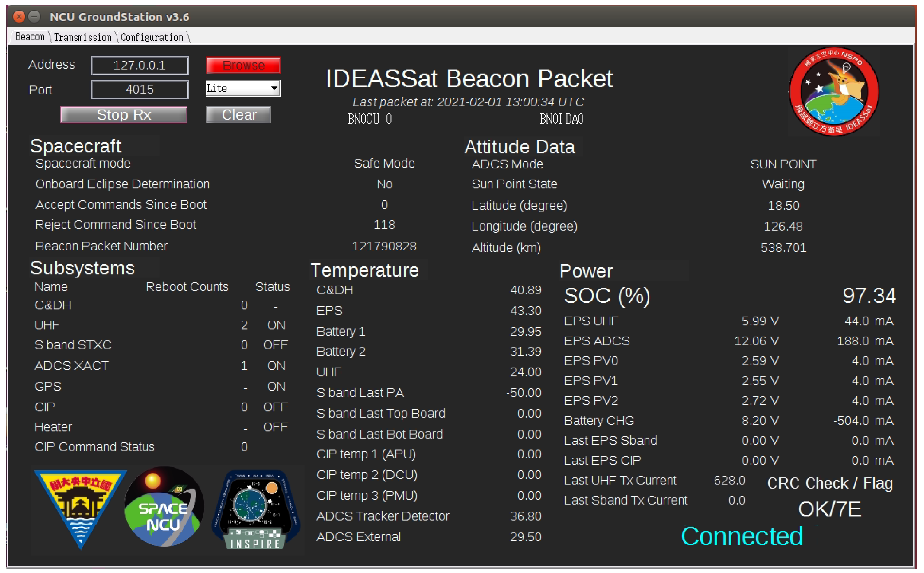Select the Beacon tab
This screenshot has width=924, height=573.
(x=29, y=37)
